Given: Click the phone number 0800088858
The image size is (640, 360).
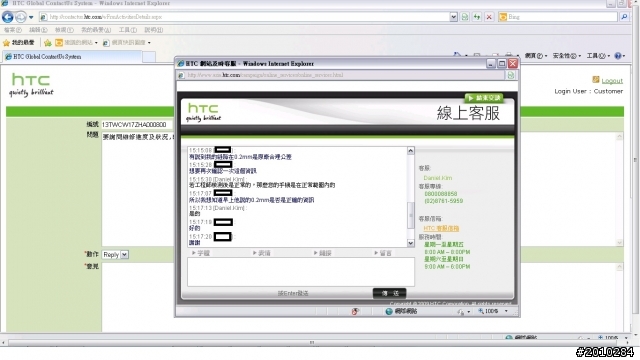Looking at the screenshot, I should (x=441, y=194).
